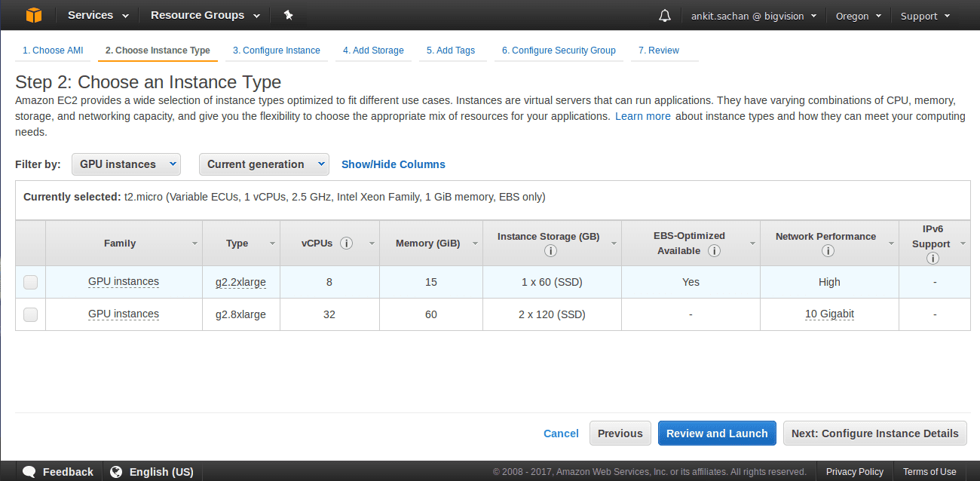Click Show/Hide Columns link
The image size is (980, 481).
(394, 164)
